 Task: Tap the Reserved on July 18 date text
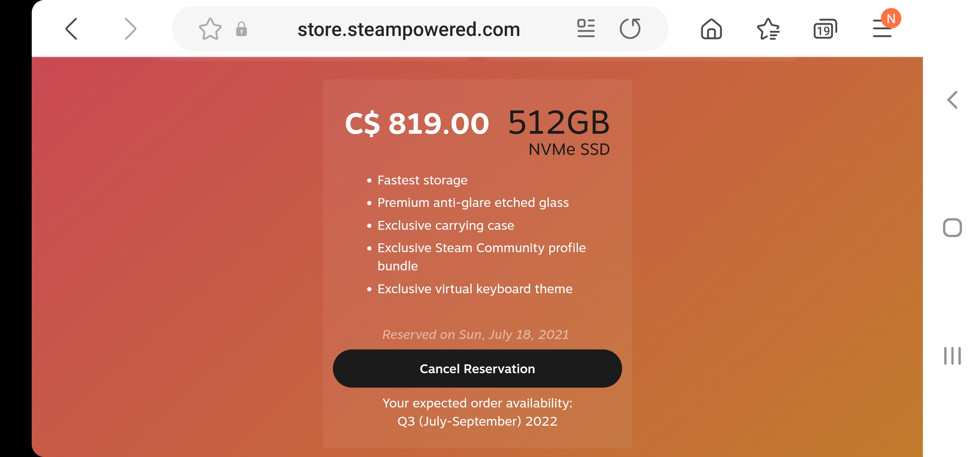pyautogui.click(x=475, y=335)
